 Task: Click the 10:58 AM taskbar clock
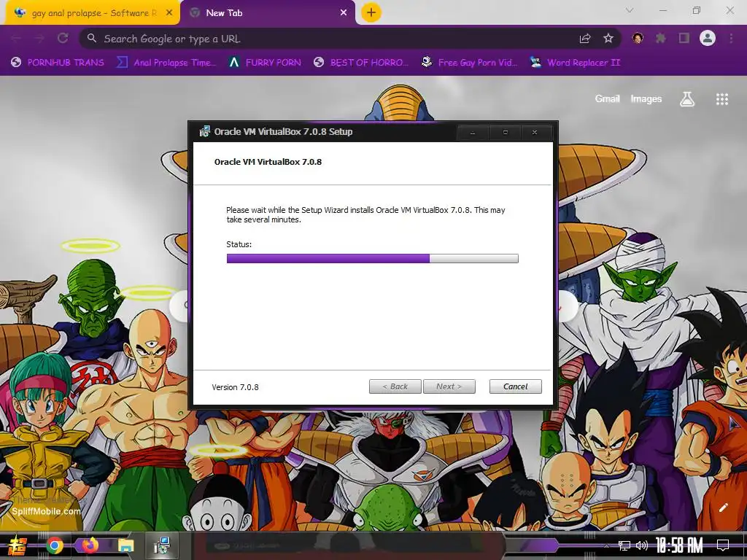click(x=679, y=545)
